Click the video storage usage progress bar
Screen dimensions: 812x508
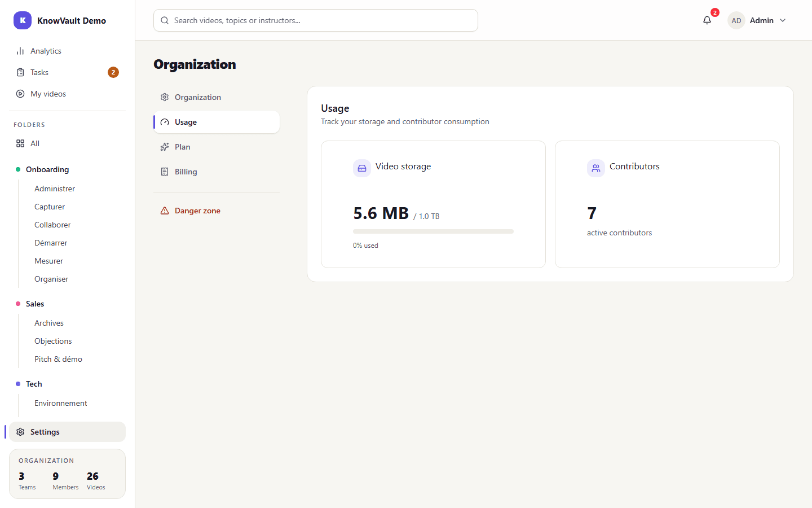click(x=433, y=231)
